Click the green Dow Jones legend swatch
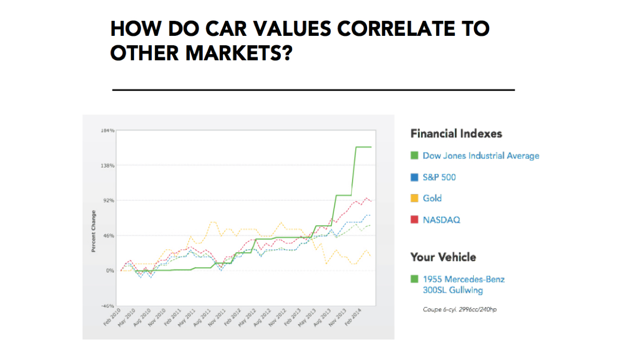The height and width of the screenshot is (364, 624). 414,155
